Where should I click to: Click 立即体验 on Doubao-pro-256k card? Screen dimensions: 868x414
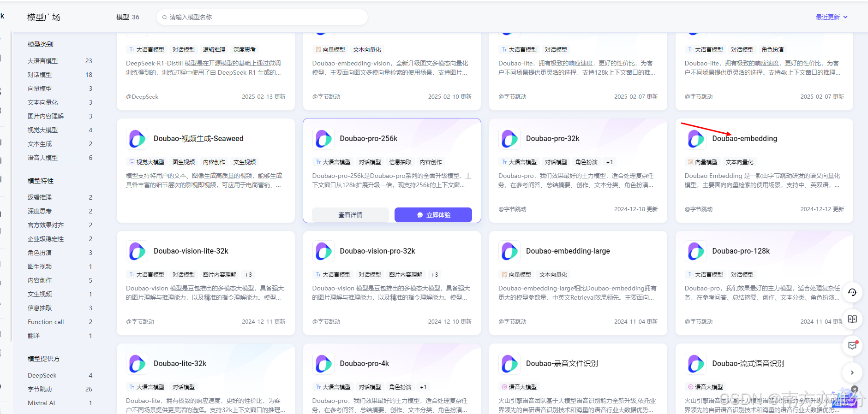click(433, 215)
